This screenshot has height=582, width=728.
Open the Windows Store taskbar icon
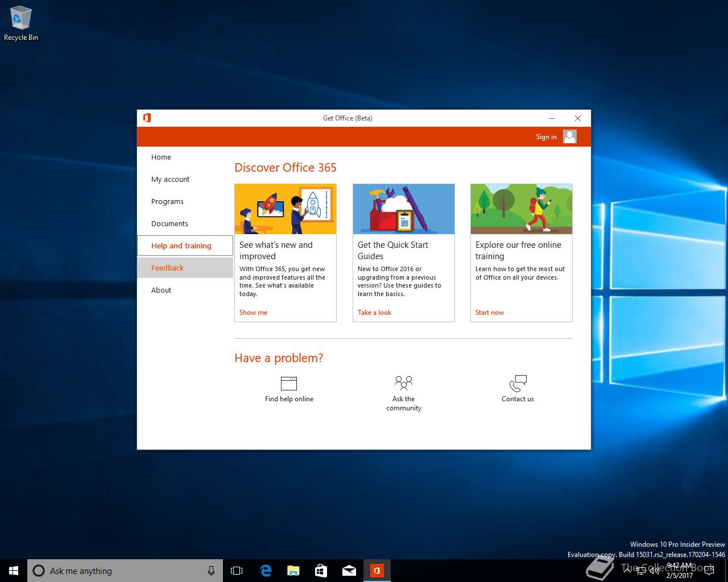coord(321,571)
